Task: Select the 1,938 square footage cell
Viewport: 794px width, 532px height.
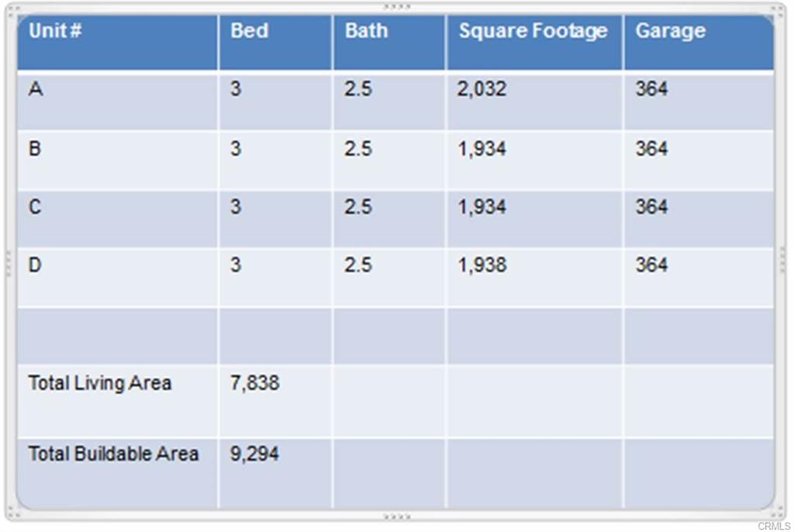Action: click(535, 278)
